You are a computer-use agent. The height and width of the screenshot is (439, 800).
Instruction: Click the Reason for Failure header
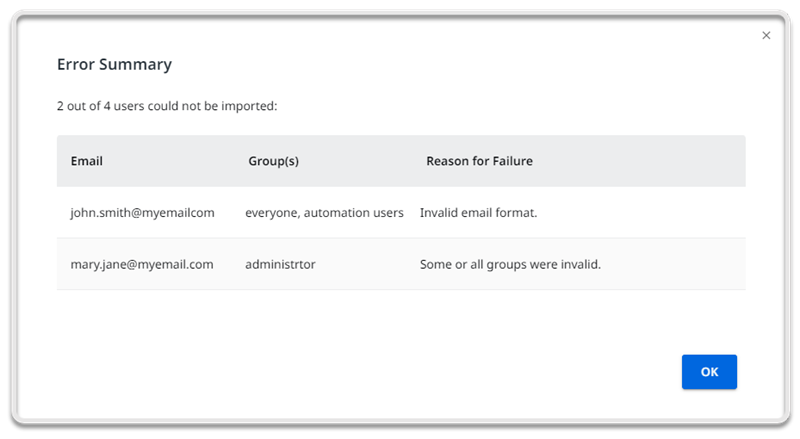click(479, 161)
